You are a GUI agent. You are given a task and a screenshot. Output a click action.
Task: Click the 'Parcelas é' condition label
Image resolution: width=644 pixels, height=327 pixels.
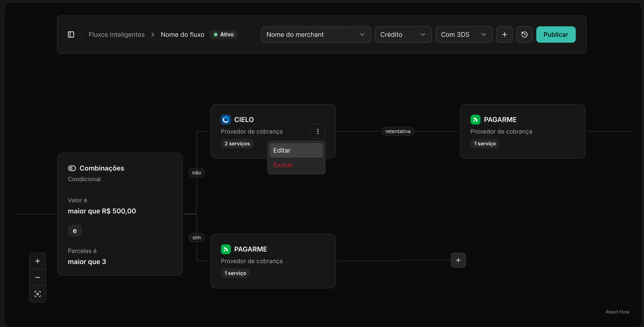tap(82, 251)
